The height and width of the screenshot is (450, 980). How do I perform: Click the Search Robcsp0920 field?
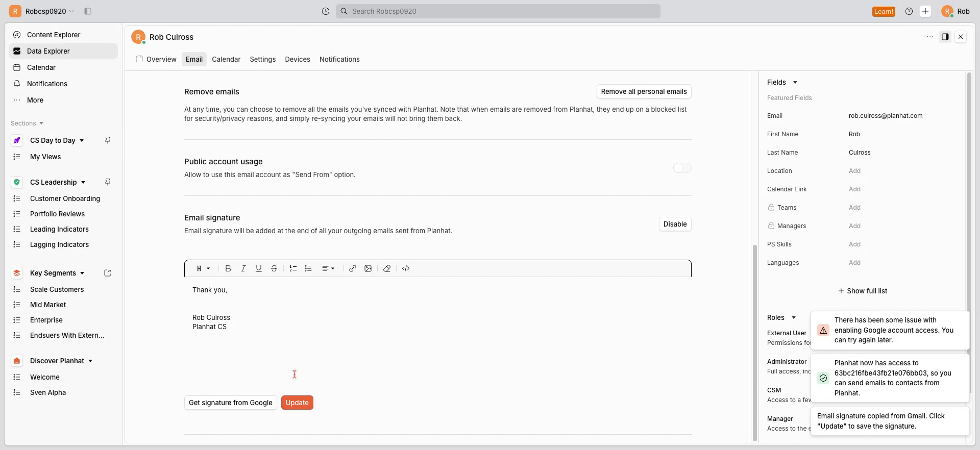(x=498, y=11)
